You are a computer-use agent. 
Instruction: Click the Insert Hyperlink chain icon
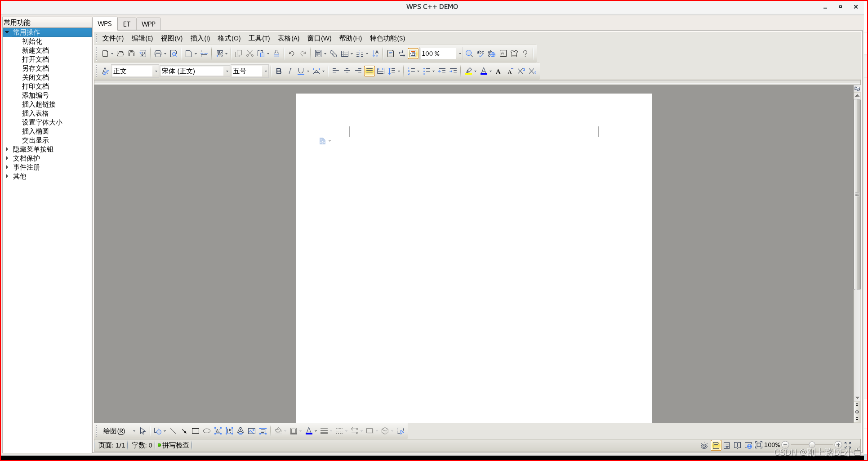(x=333, y=54)
